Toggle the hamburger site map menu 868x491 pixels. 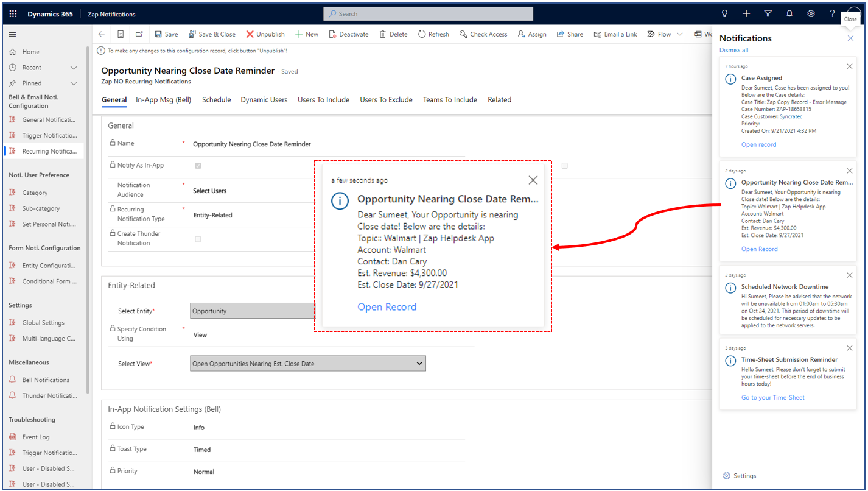pos(12,34)
